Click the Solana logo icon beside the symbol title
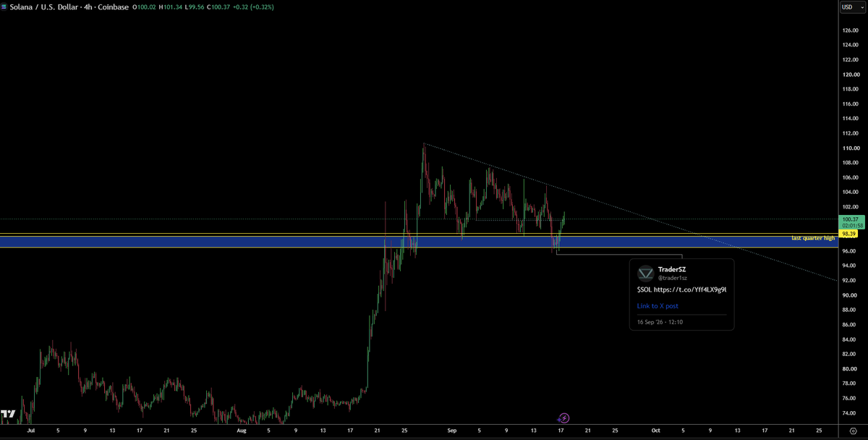868x440 pixels. (4, 7)
